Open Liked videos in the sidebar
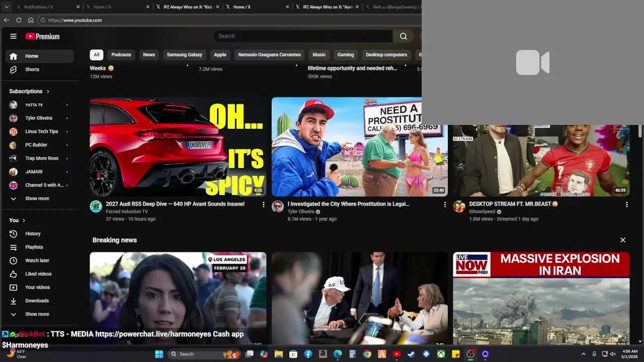 pos(39,274)
